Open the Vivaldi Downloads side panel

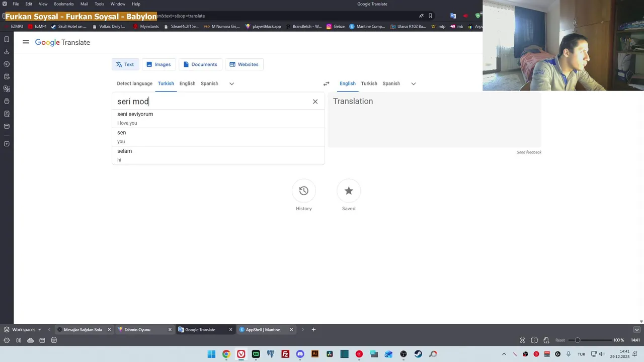[x=7, y=52]
